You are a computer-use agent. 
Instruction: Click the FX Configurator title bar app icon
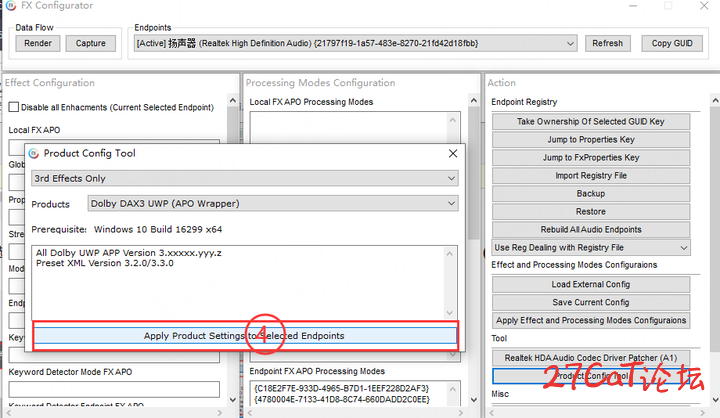coord(11,6)
